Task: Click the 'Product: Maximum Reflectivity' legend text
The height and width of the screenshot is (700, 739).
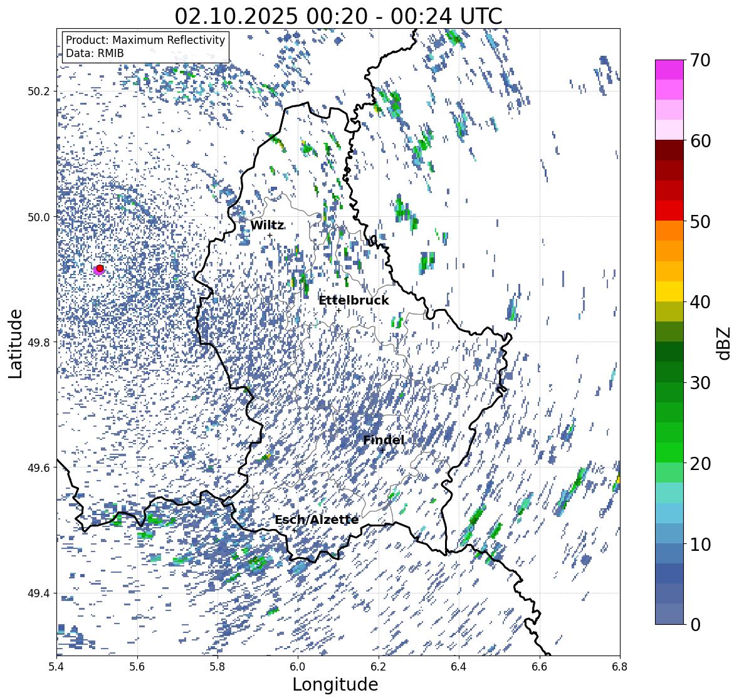Action: coord(145,40)
